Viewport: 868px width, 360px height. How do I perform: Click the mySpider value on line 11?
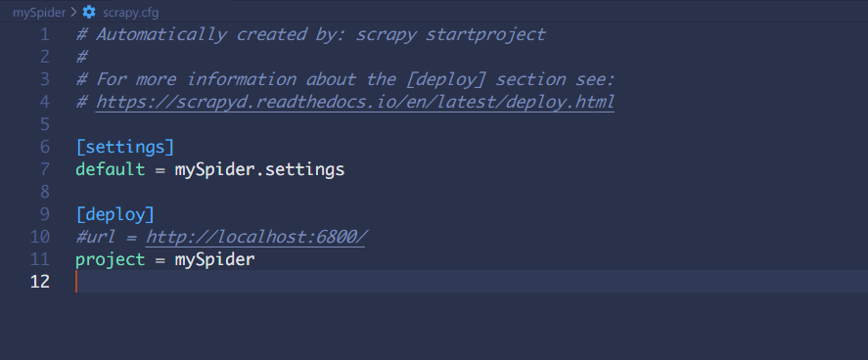click(214, 259)
